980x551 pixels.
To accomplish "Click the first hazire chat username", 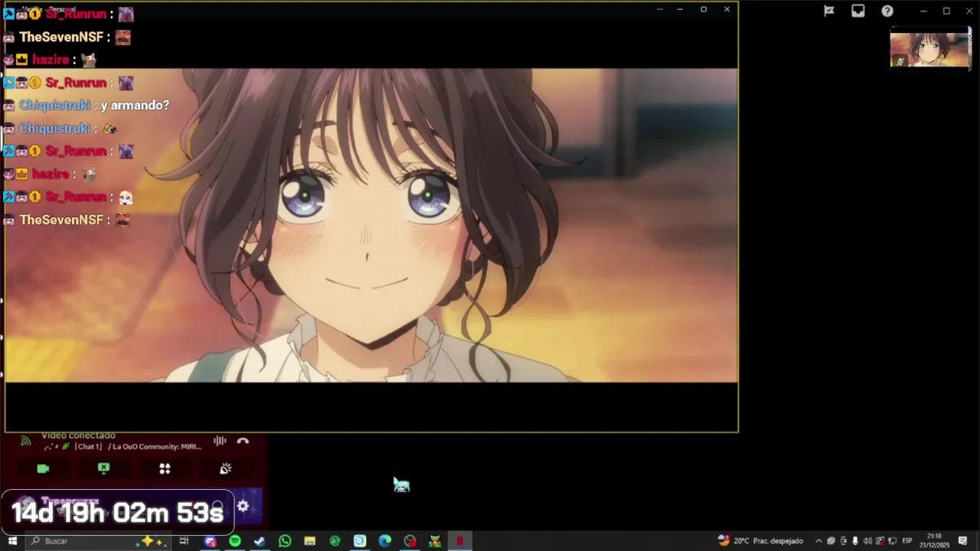I will (x=51, y=59).
